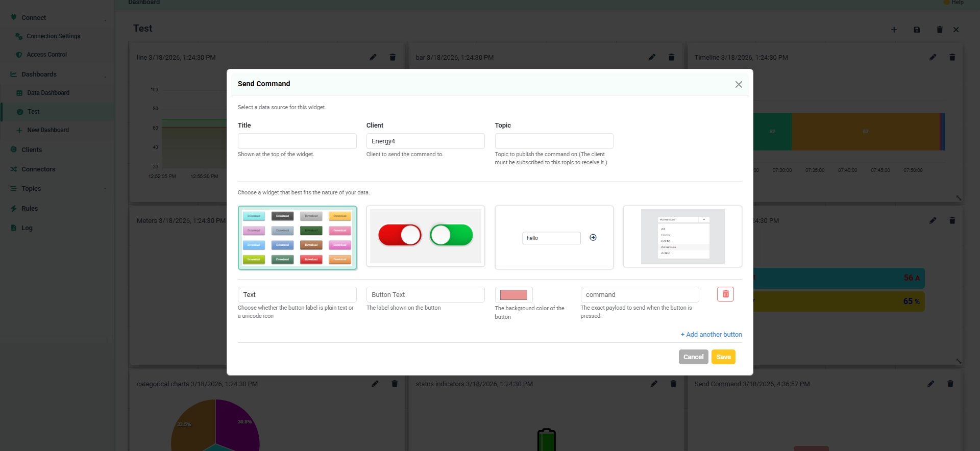980x451 pixels.
Task: Expand the Topics section arrow
Action: 106,189
